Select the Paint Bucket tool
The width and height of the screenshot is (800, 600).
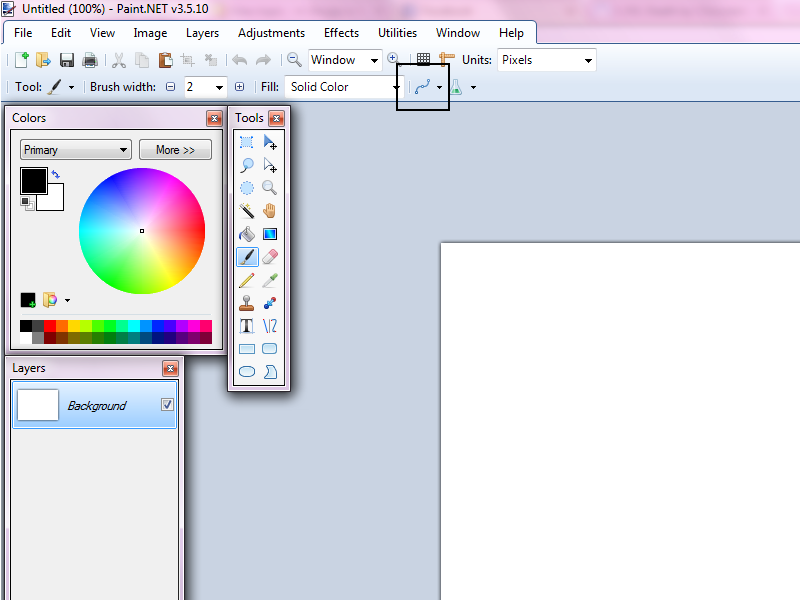tap(246, 234)
